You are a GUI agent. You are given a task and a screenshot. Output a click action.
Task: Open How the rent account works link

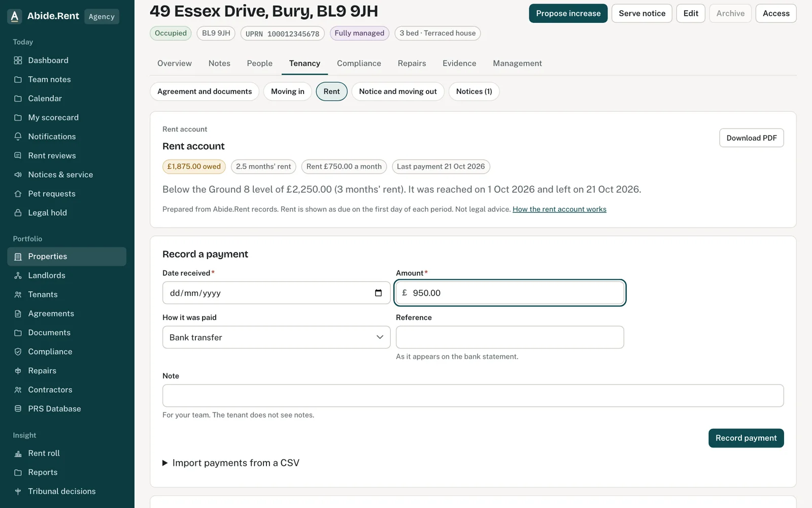[559, 209]
